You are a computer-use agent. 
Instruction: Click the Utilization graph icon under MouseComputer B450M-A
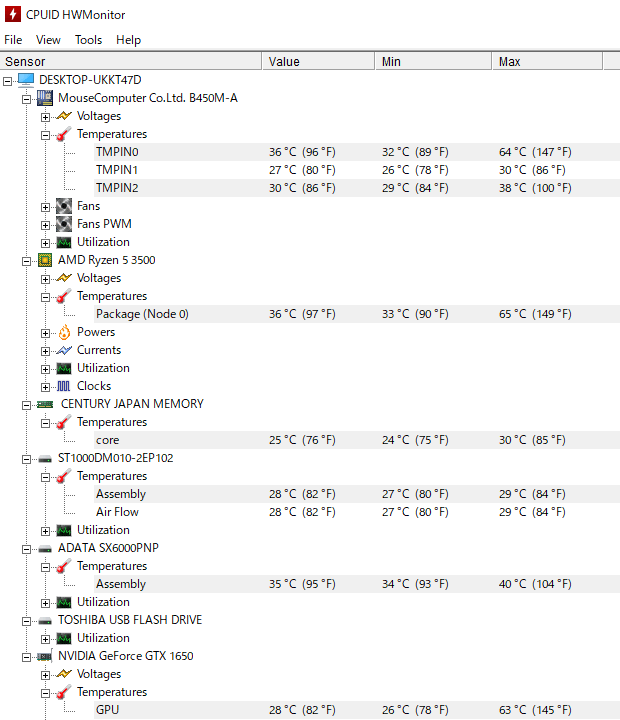coord(64,242)
